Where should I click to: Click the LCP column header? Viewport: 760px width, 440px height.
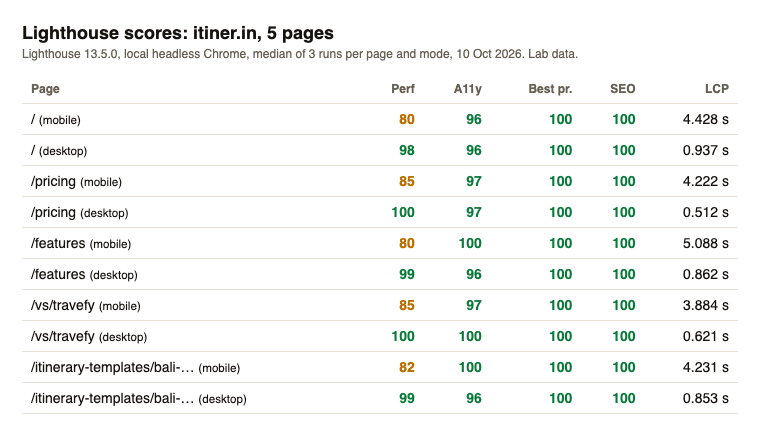point(716,89)
